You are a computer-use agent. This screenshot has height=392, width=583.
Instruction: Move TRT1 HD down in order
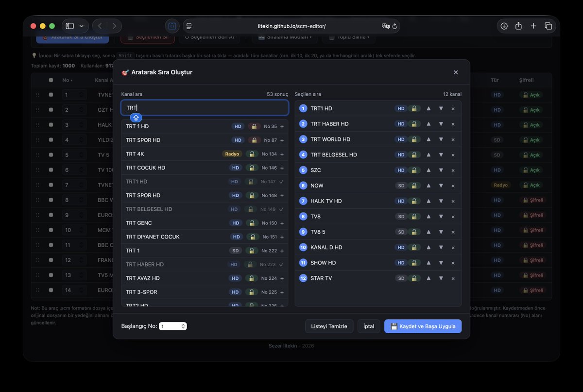point(441,108)
